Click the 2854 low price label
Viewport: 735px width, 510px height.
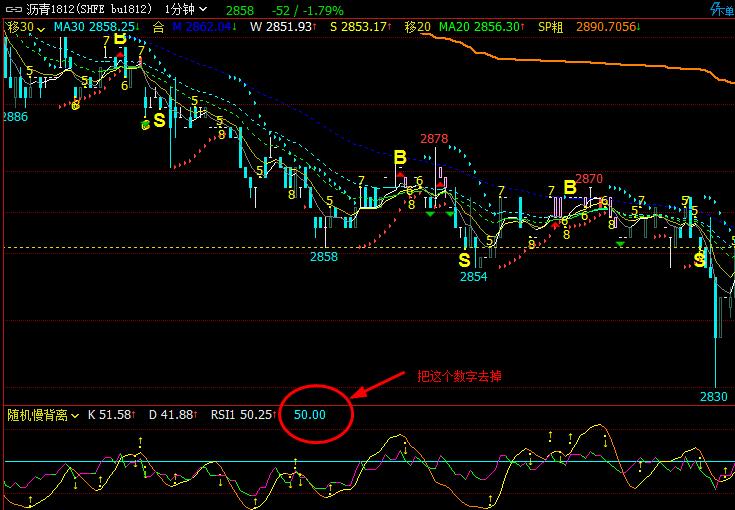point(473,277)
